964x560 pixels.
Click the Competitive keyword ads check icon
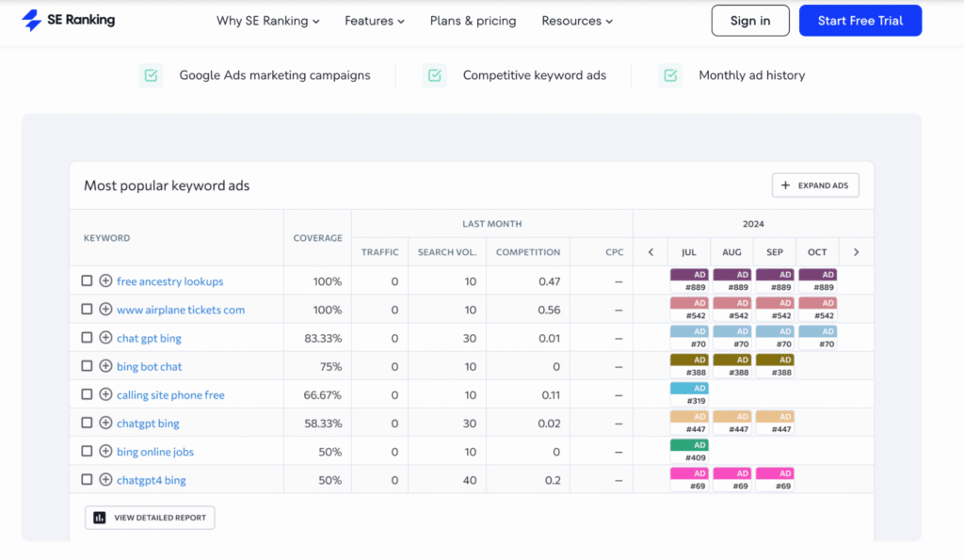[435, 75]
